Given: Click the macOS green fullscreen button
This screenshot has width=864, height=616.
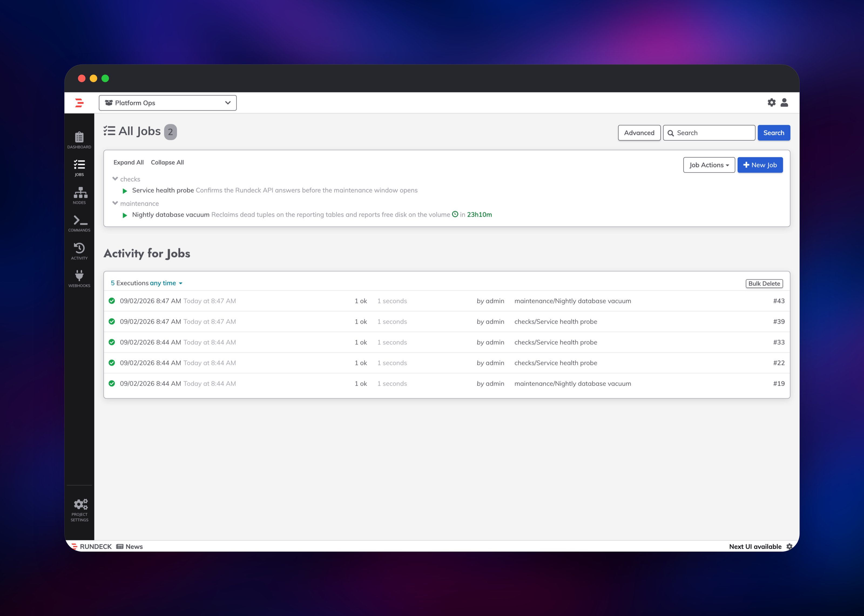Looking at the screenshot, I should [105, 79].
